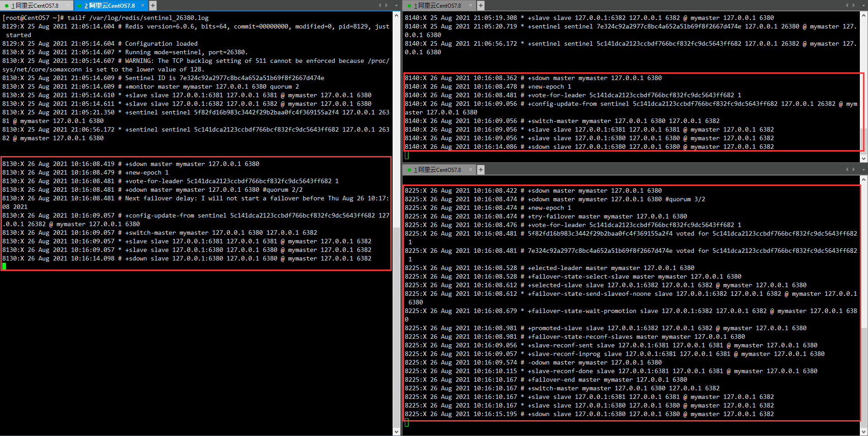Add a new tab in the bottom-right pane
868x436 pixels.
click(x=481, y=170)
